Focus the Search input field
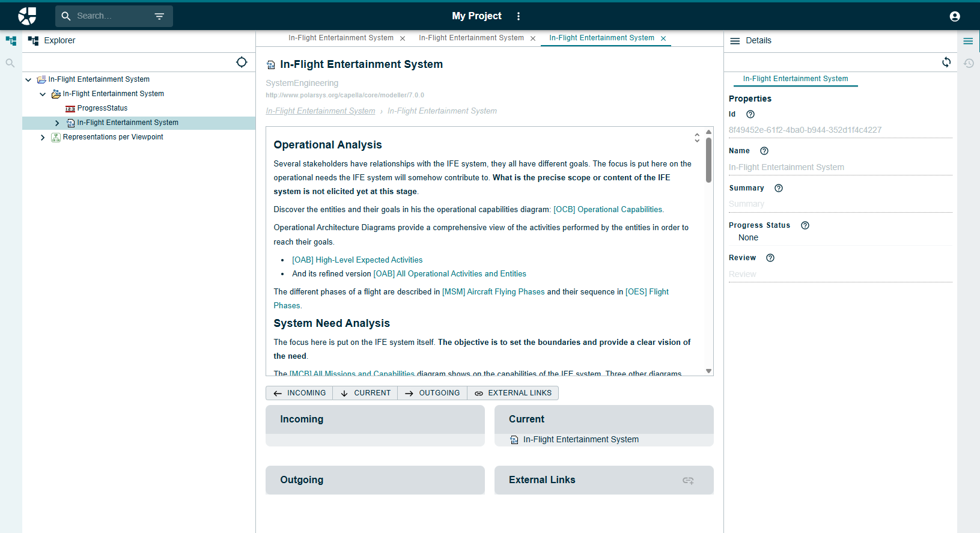The height and width of the screenshot is (533, 980). pos(112,16)
